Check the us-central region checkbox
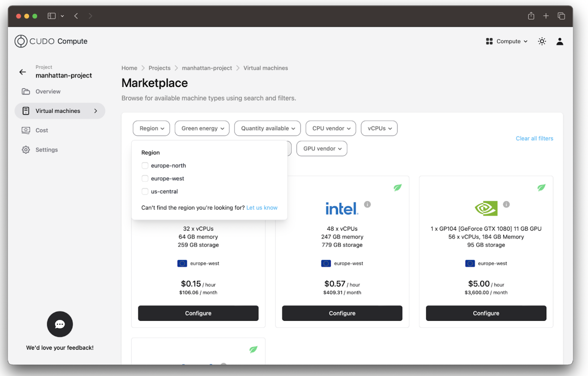The width and height of the screenshot is (588, 376). coord(145,192)
